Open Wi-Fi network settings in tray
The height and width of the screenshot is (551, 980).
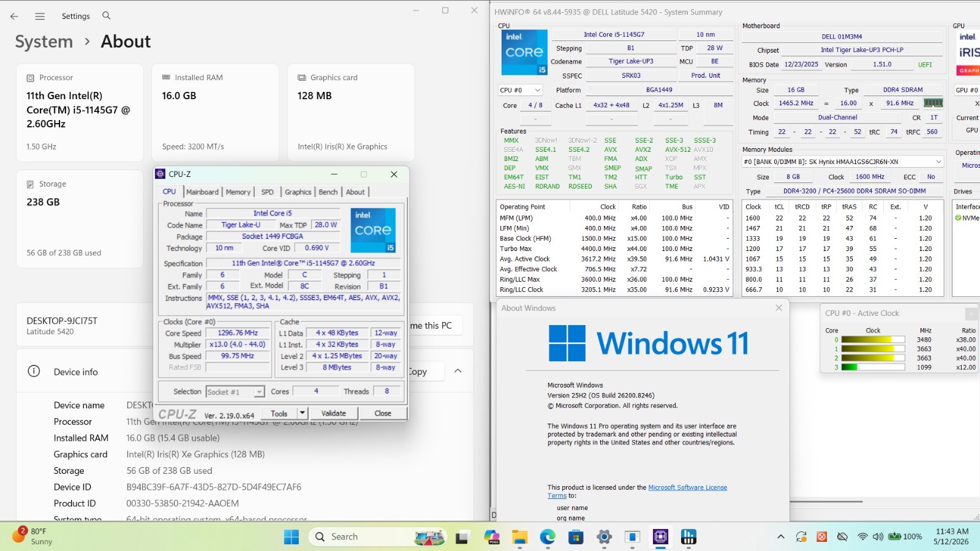click(x=862, y=537)
